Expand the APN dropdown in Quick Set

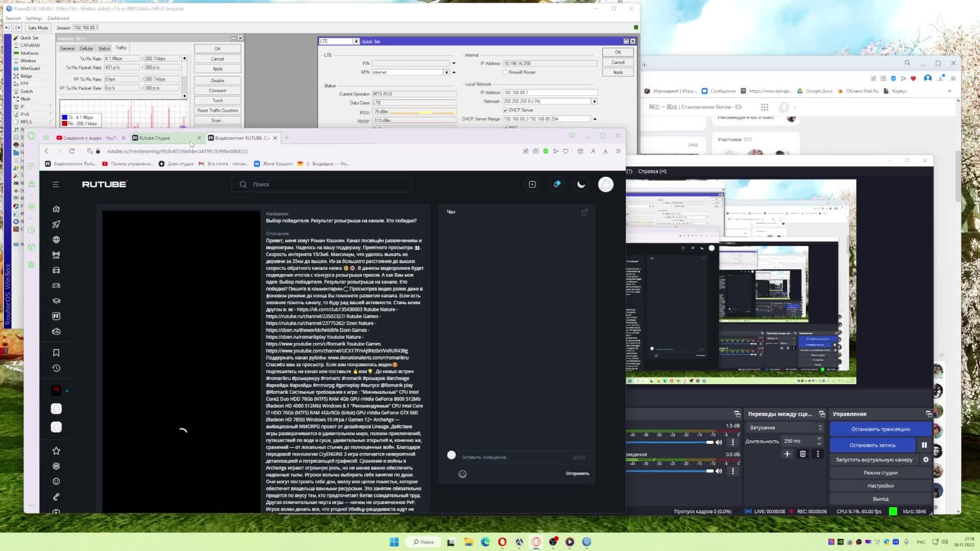click(x=446, y=72)
